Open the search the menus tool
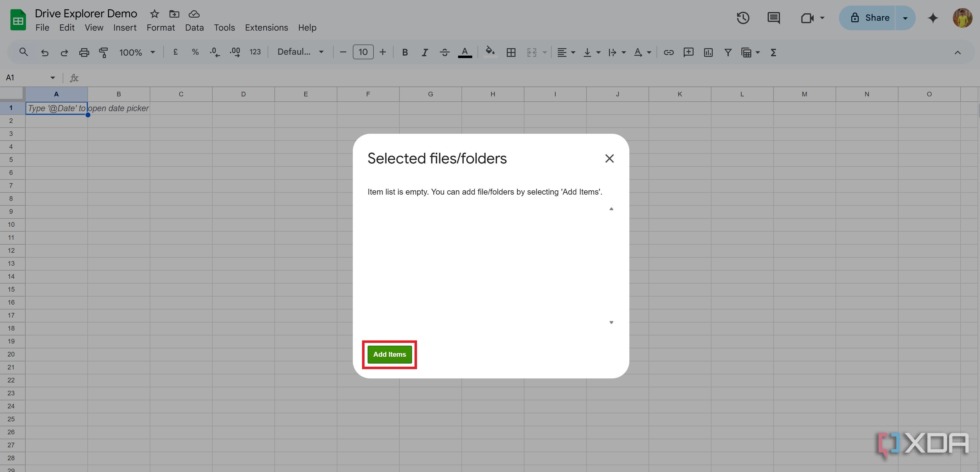This screenshot has height=472, width=980. pos(23,52)
